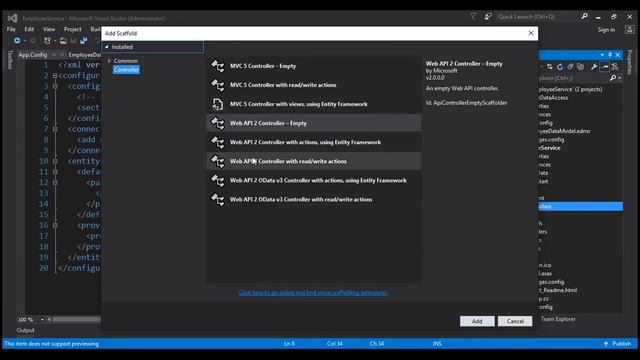640x360 pixels.
Task: Switch to the App.Config editor tab
Action: [x=33, y=55]
